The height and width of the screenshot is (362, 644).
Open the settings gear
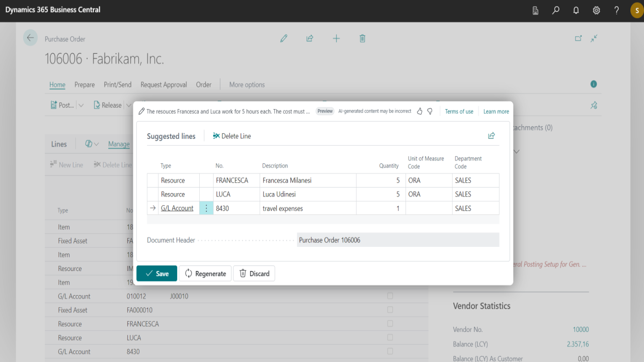point(596,10)
